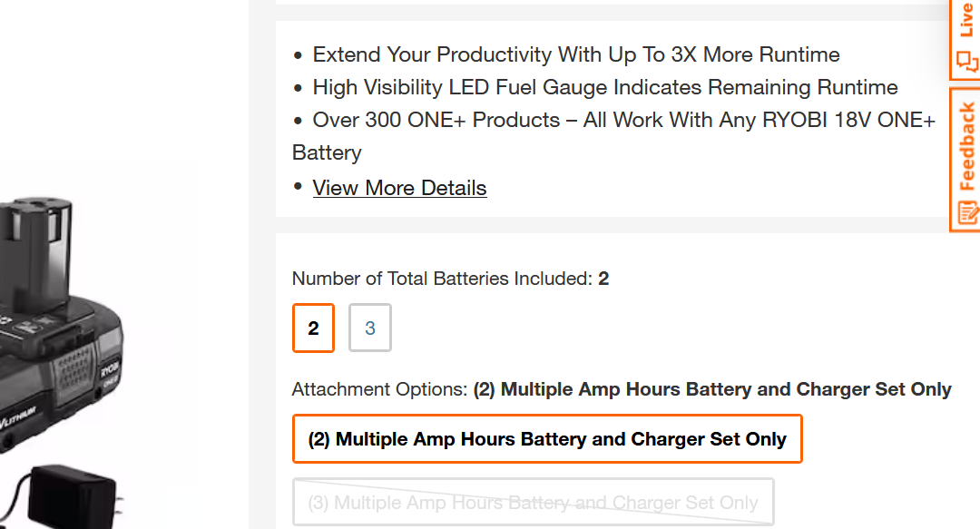Click the RYOBI logo on the battery
This screenshot has height=529, width=980.
(x=111, y=370)
